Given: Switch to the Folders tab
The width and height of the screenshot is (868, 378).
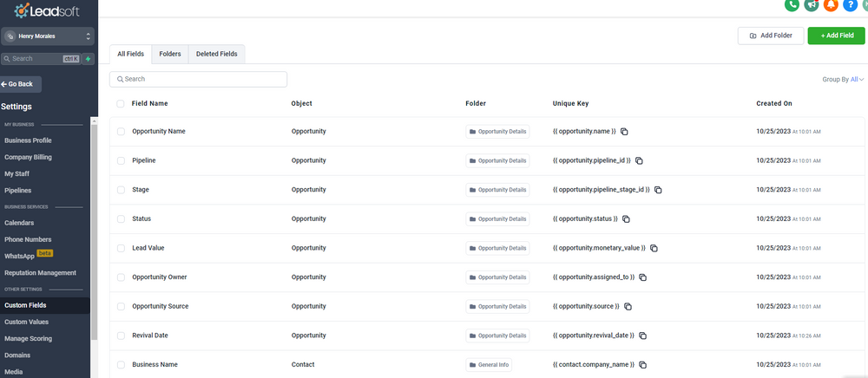Looking at the screenshot, I should pos(170,54).
